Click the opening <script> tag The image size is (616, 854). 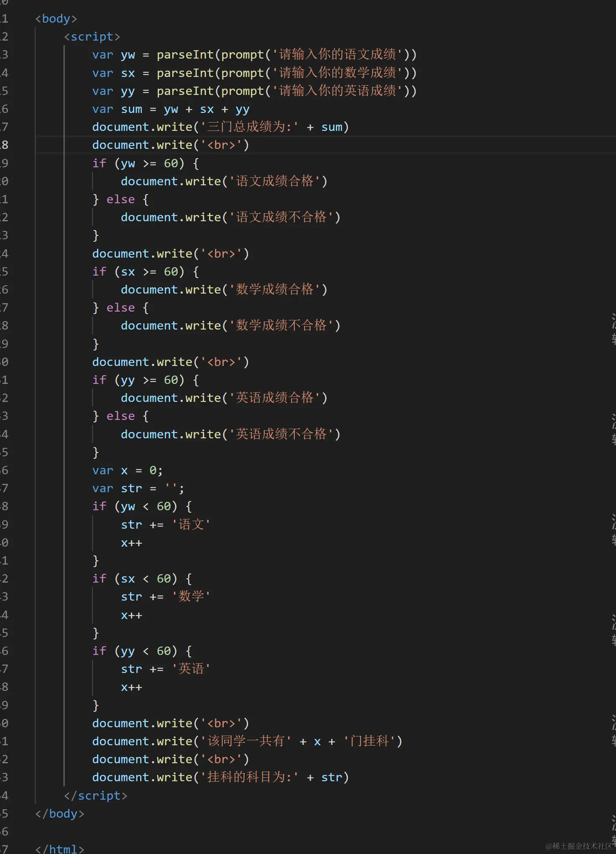tap(92, 37)
